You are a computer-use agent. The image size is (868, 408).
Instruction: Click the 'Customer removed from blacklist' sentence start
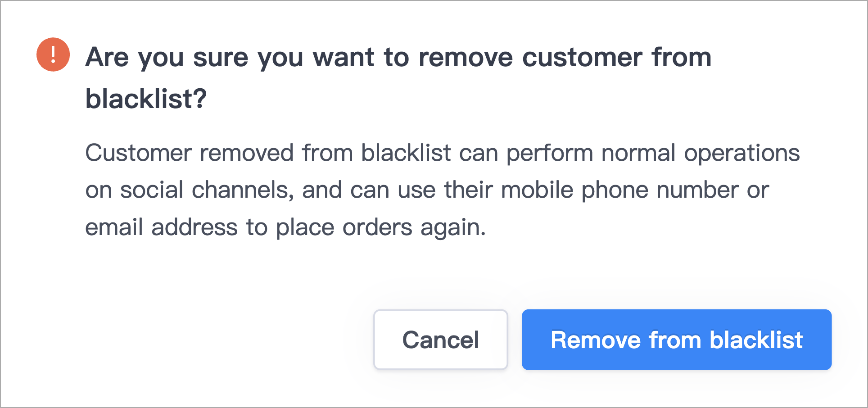pos(268,153)
